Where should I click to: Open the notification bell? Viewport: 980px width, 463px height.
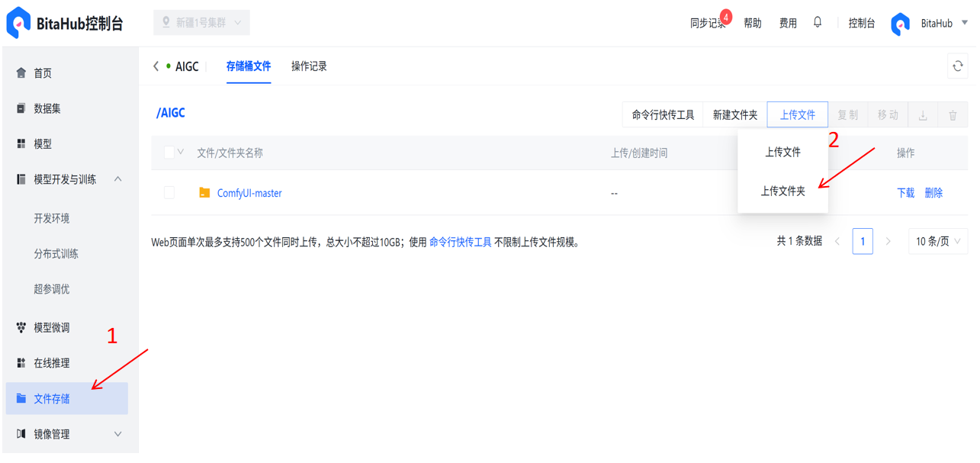click(x=818, y=23)
